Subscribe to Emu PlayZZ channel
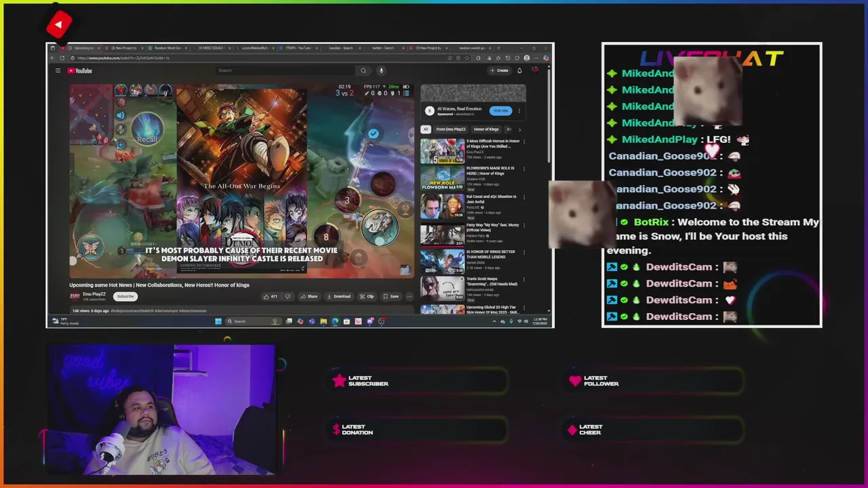Screen dimensions: 868x488 pos(125,296)
